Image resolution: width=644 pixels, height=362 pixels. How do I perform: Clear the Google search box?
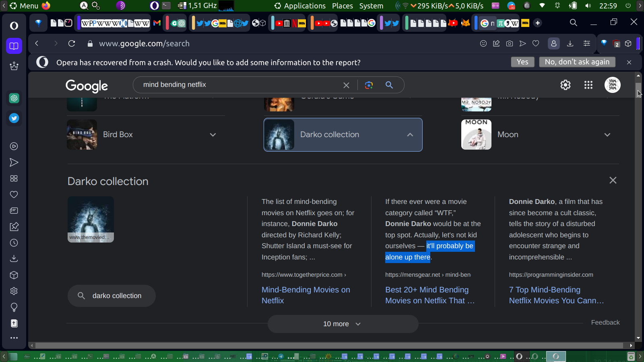point(346,85)
